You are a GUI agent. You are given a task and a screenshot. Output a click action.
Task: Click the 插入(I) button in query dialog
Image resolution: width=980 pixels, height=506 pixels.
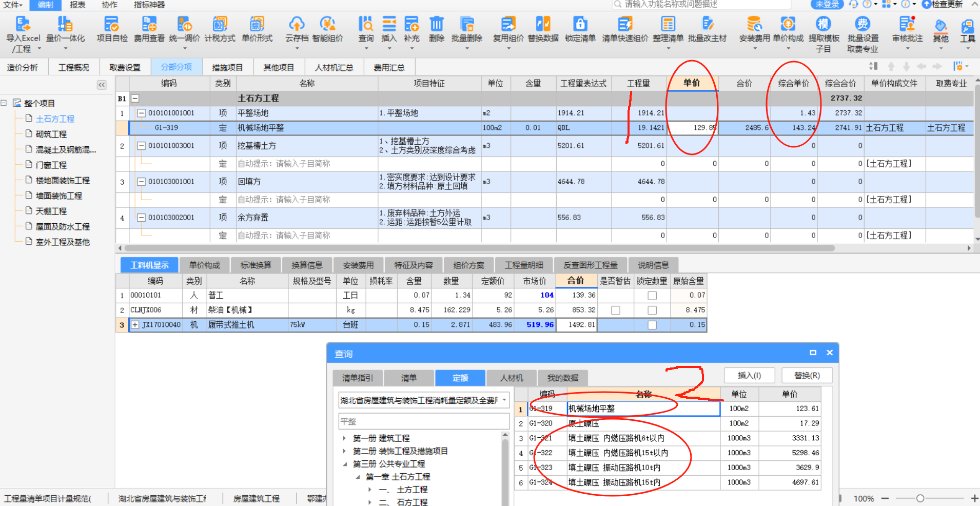click(749, 376)
